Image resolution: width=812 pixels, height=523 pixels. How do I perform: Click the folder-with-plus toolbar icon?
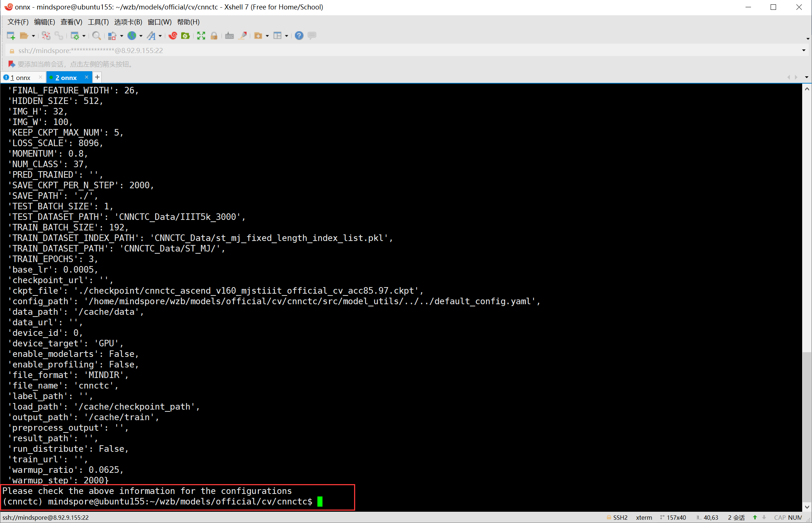(x=258, y=36)
